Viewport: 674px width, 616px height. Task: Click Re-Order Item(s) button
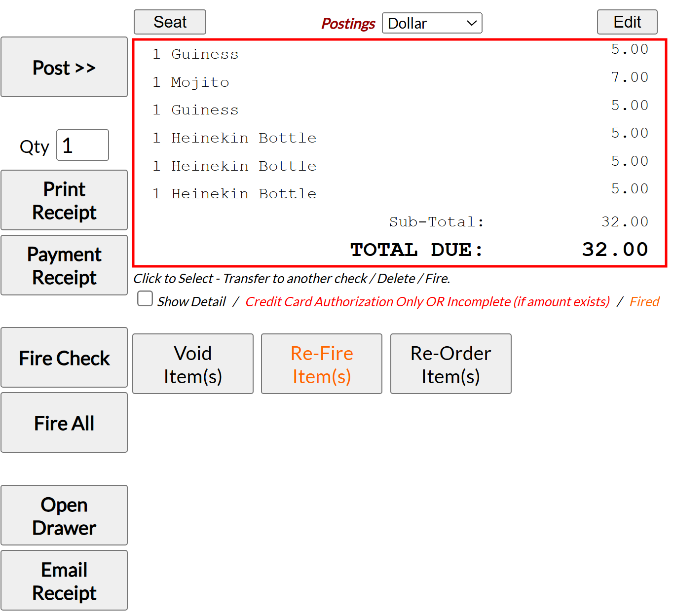450,364
